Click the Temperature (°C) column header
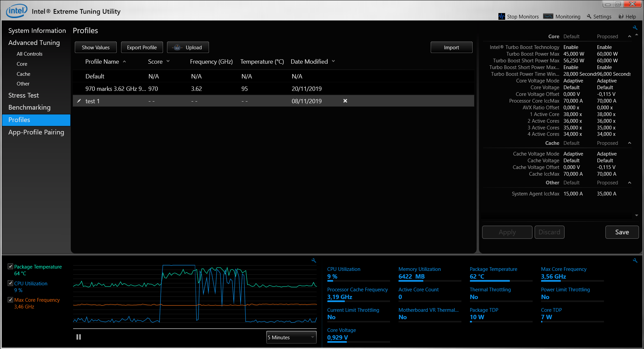Viewport: 644px width, 349px height. pos(262,61)
